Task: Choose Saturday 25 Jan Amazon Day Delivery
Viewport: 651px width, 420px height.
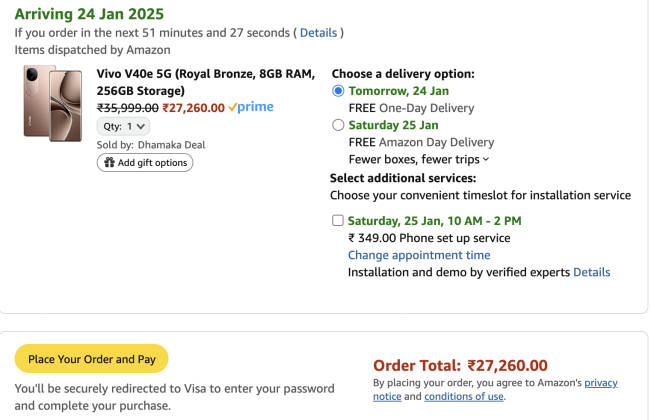Action: (338, 125)
